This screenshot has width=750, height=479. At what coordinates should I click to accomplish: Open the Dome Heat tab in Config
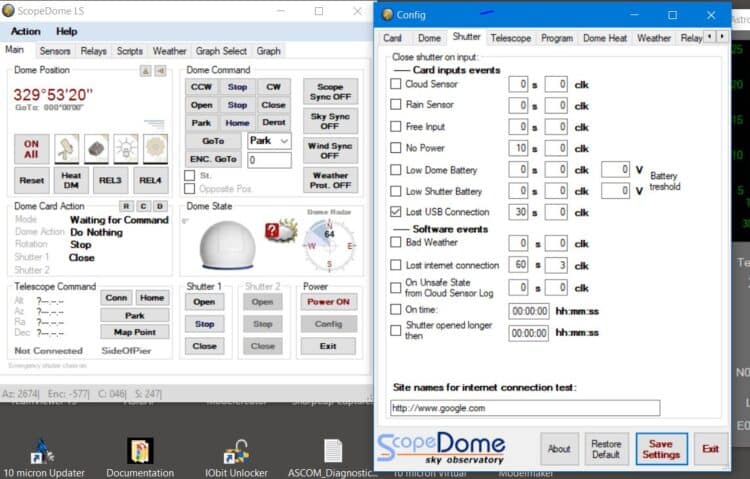click(605, 38)
